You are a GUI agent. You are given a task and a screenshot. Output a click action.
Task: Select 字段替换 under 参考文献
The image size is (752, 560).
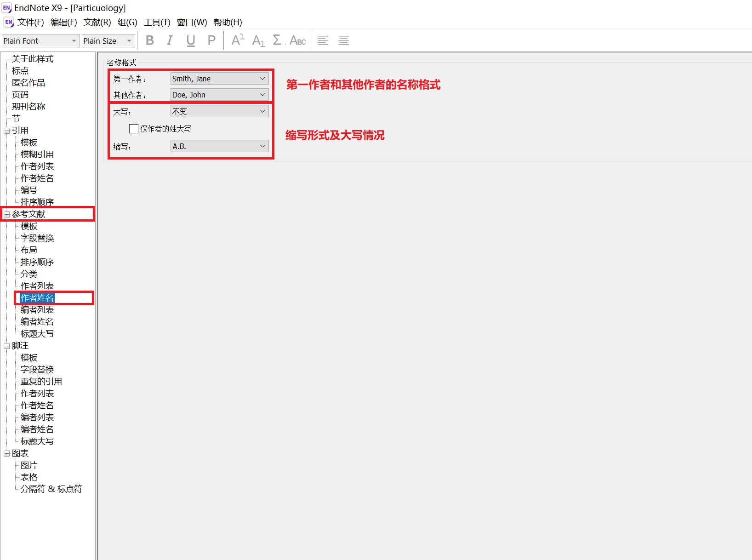tap(37, 238)
